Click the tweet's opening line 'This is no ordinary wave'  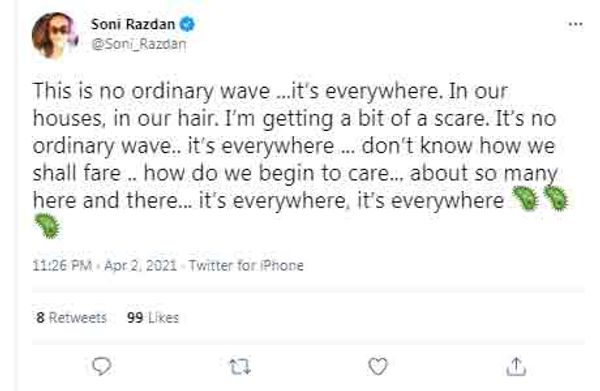coord(152,92)
